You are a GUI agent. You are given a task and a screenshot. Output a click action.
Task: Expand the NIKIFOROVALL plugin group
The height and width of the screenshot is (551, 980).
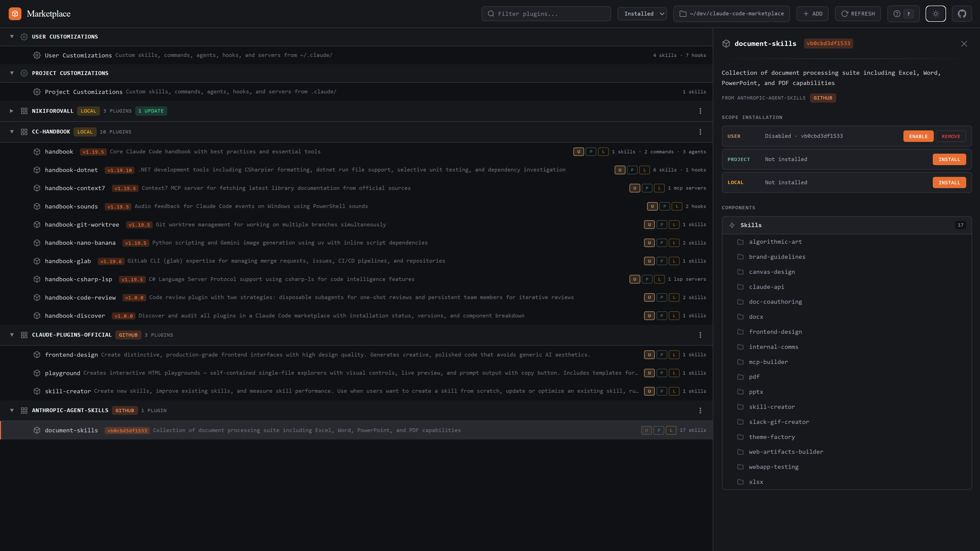(x=11, y=111)
